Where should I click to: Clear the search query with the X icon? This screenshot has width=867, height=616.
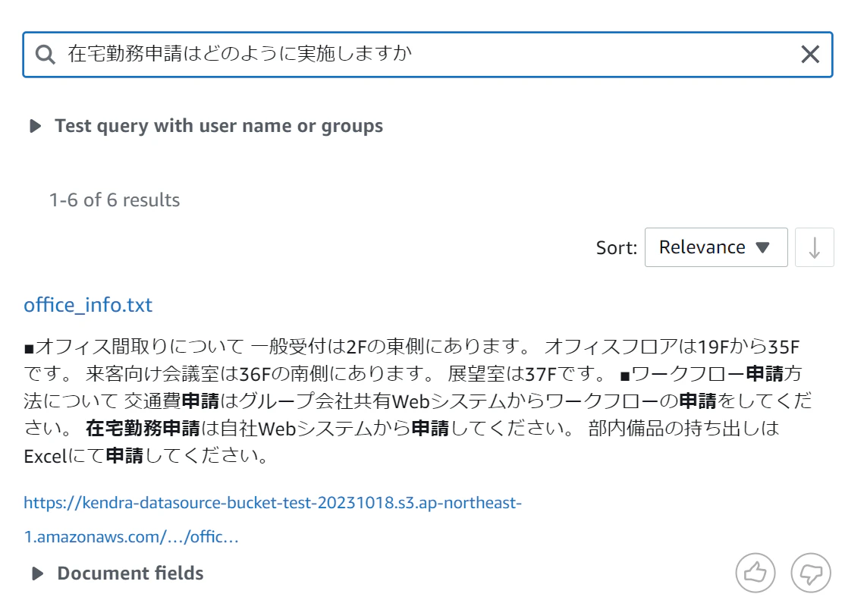tap(810, 54)
